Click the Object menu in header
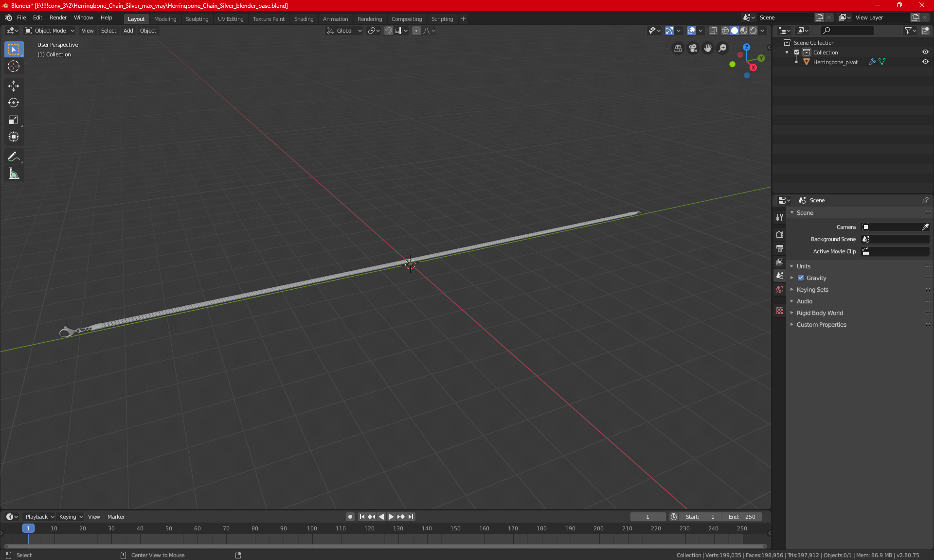The width and height of the screenshot is (934, 560). (147, 31)
